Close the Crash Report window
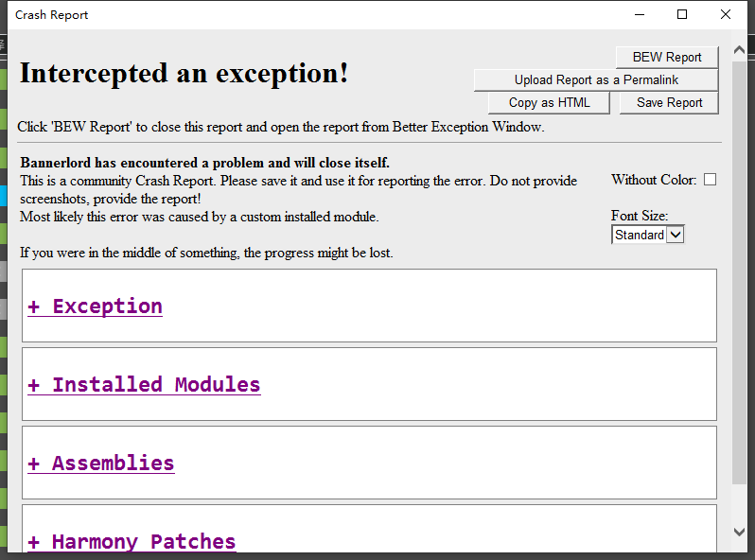755x560 pixels. tap(725, 15)
